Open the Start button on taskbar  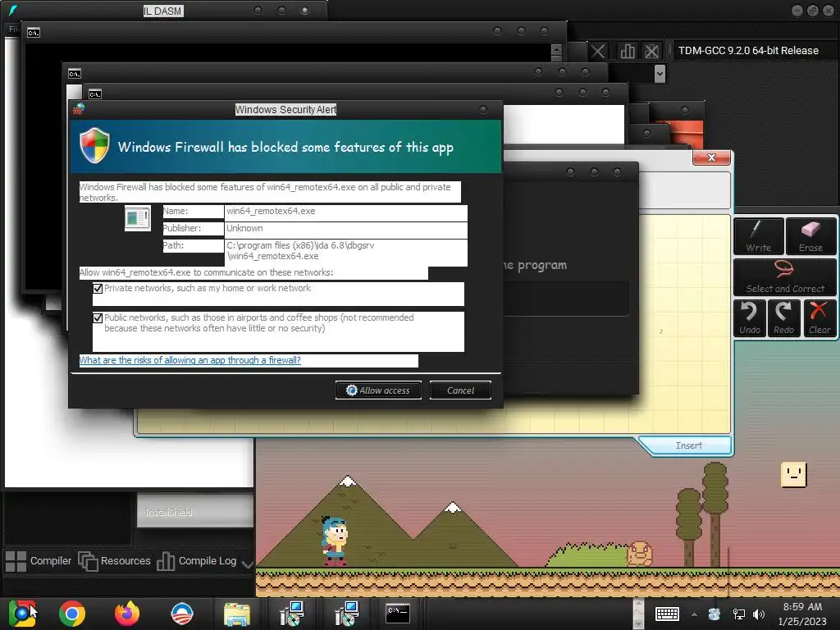(22, 614)
